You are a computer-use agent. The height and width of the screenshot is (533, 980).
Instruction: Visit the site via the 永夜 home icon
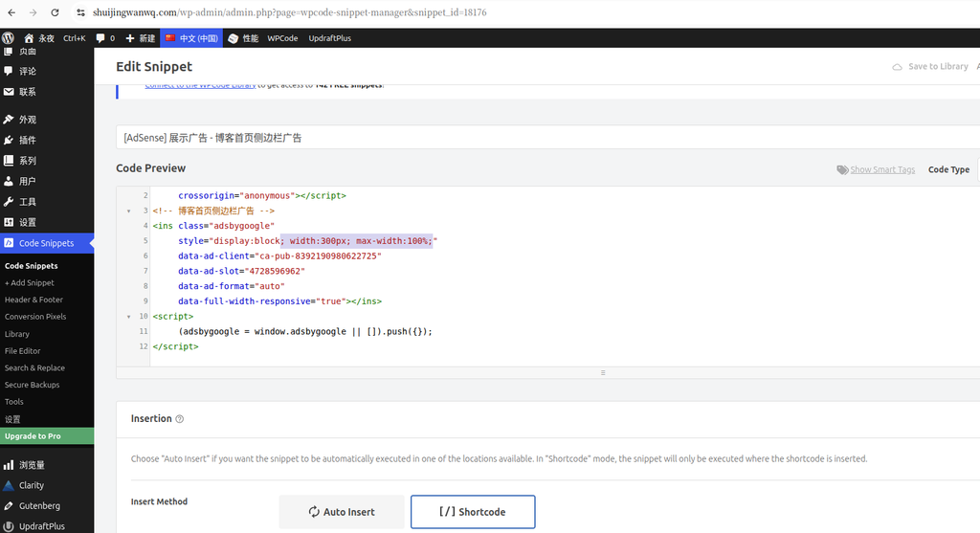pyautogui.click(x=38, y=38)
